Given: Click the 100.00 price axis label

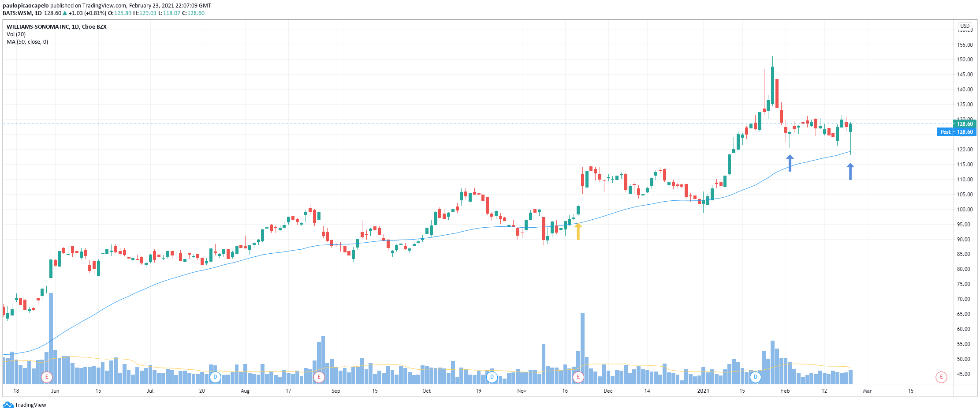Looking at the screenshot, I should tap(965, 210).
